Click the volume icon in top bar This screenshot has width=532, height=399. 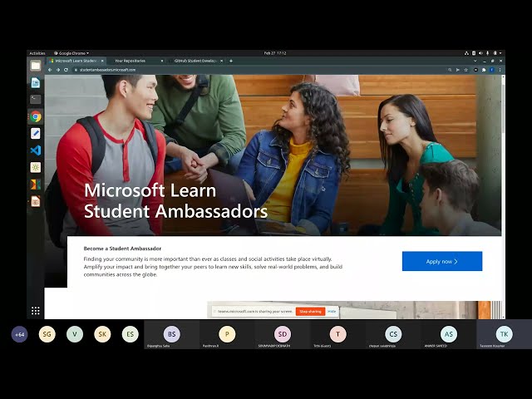[x=480, y=53]
